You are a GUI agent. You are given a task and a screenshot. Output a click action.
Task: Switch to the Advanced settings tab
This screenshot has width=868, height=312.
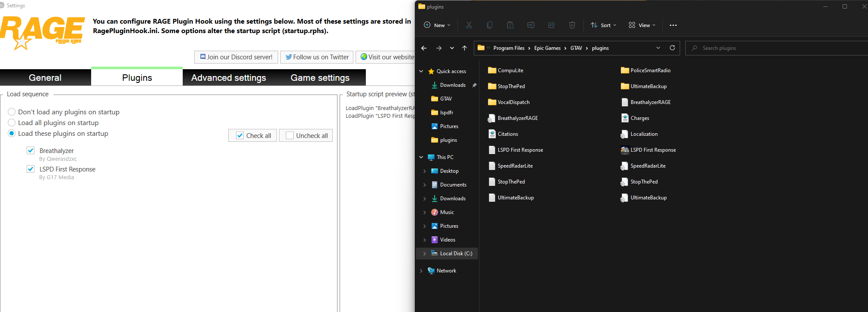[228, 78]
